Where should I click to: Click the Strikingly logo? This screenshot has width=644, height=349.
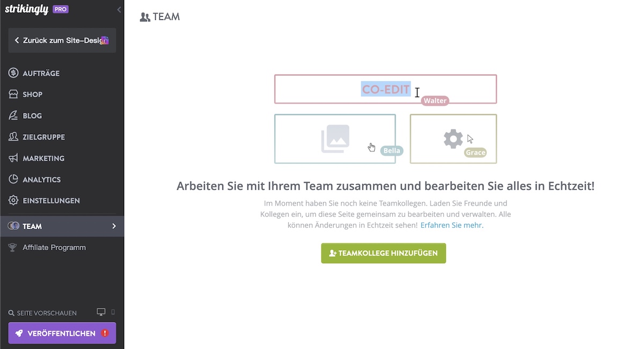pyautogui.click(x=27, y=9)
